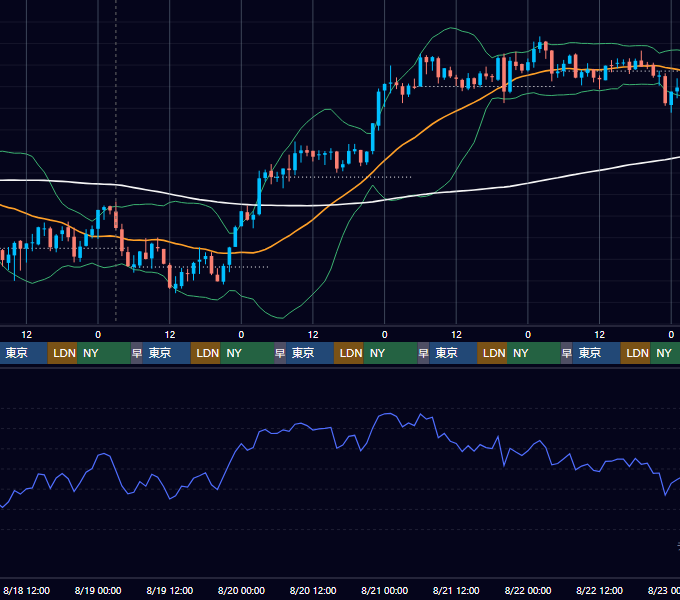This screenshot has width=680, height=600.
Task: Select the 8/21 00:00 date label
Action: coord(385,590)
